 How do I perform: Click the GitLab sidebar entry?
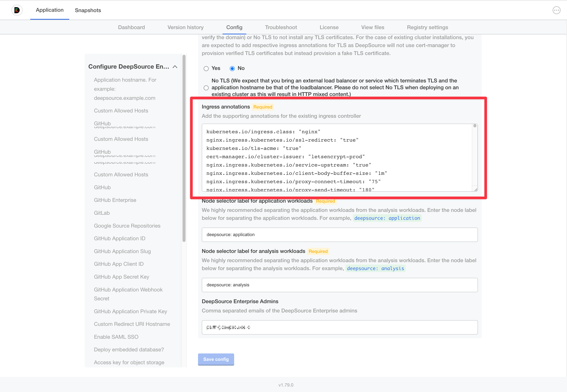click(102, 213)
